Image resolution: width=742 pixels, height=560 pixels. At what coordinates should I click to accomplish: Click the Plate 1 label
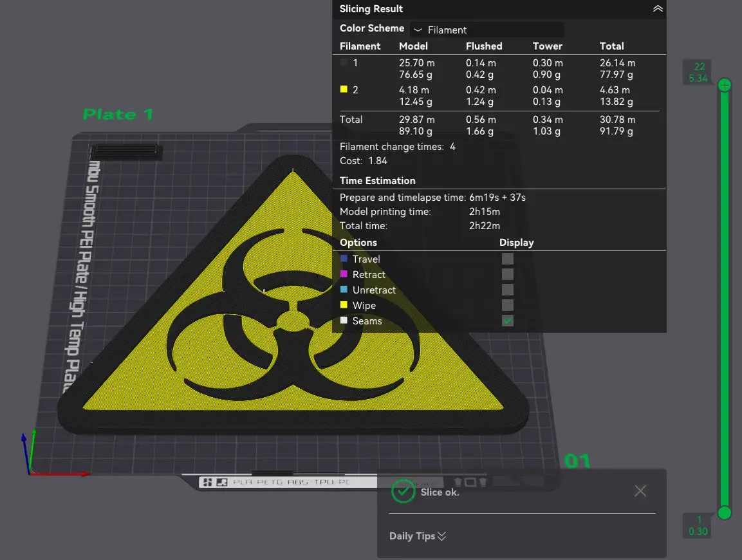coord(118,115)
